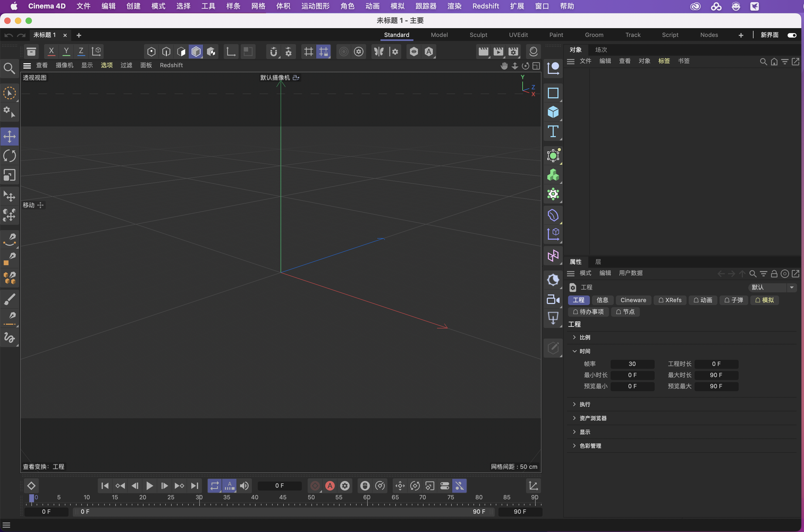Click the 帧率 input field
This screenshot has width=804, height=532.
click(632, 364)
